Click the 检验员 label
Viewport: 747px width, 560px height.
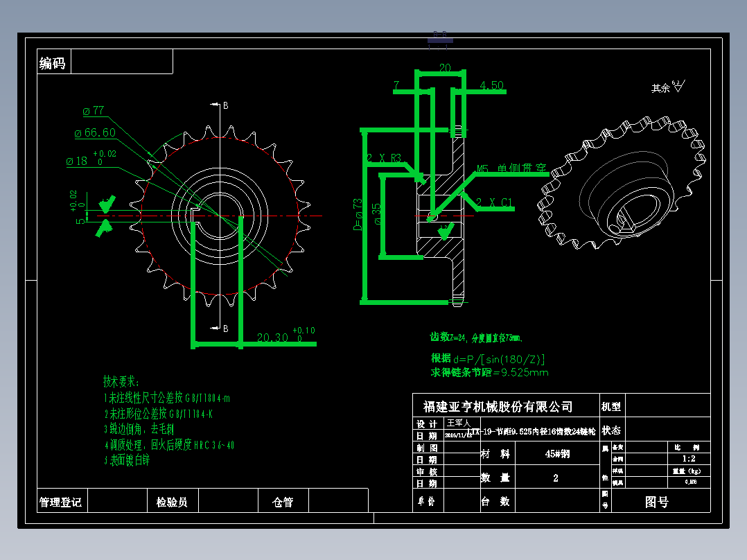(172, 502)
